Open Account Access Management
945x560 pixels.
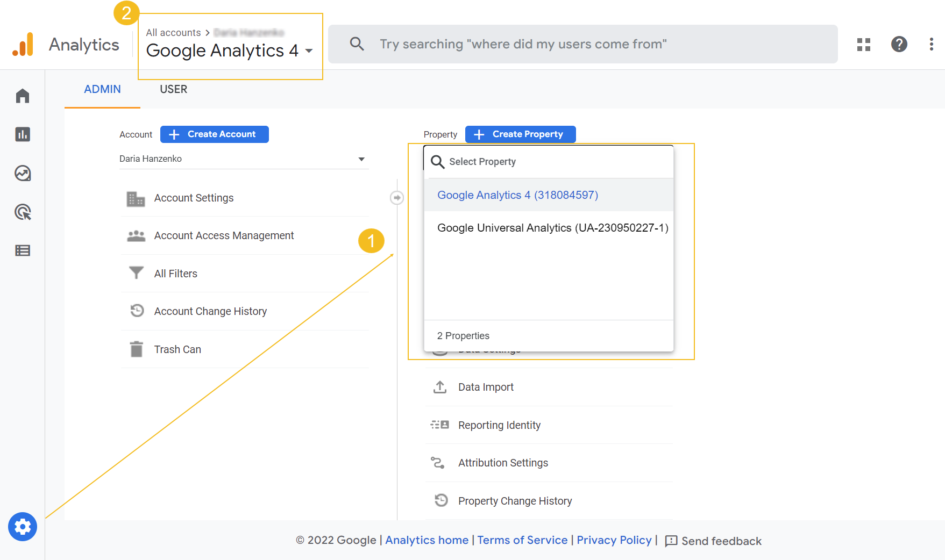[224, 236]
